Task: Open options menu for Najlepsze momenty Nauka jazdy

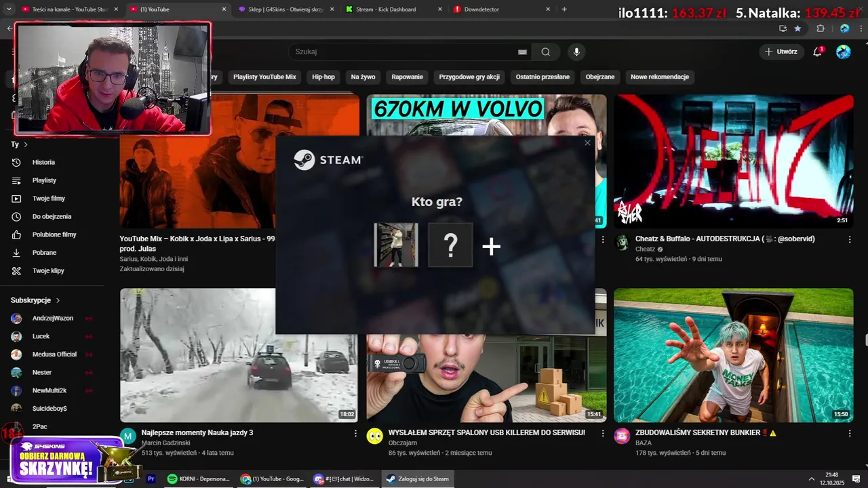Action: tap(355, 433)
